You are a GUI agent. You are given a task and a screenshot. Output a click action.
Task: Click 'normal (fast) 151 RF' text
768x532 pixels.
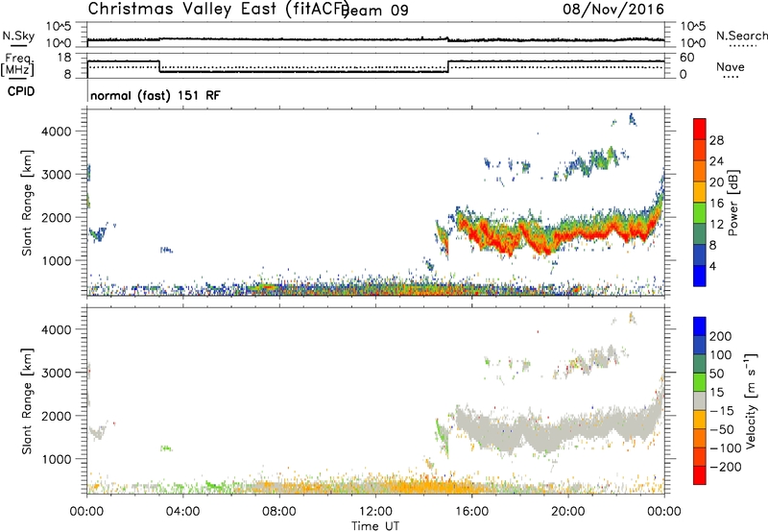156,95
